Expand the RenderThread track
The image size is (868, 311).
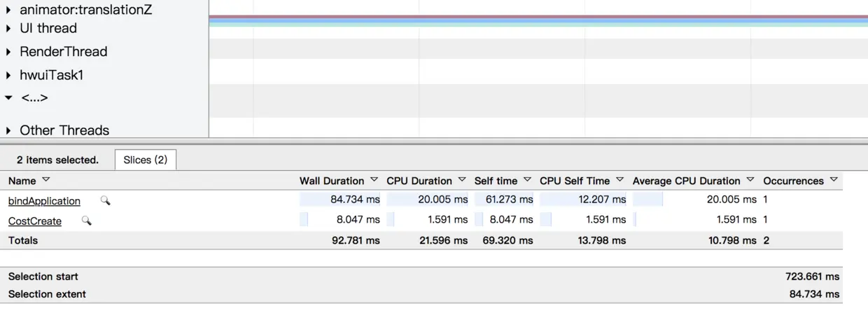click(8, 52)
